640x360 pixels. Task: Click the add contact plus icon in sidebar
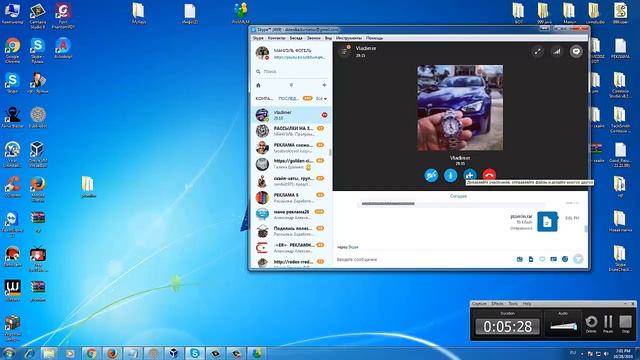point(324,85)
